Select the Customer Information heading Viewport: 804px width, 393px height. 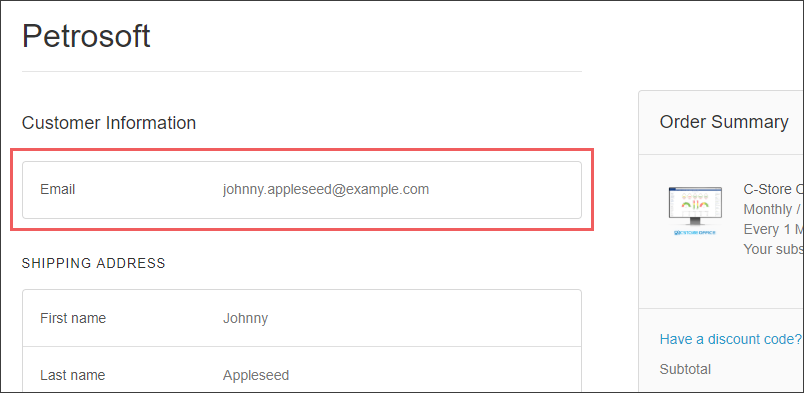[109, 123]
